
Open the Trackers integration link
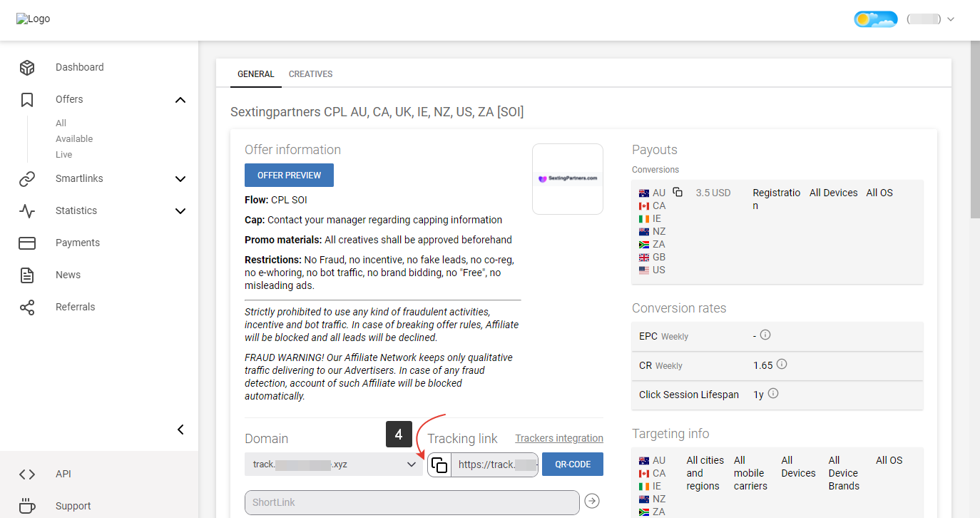tap(559, 438)
